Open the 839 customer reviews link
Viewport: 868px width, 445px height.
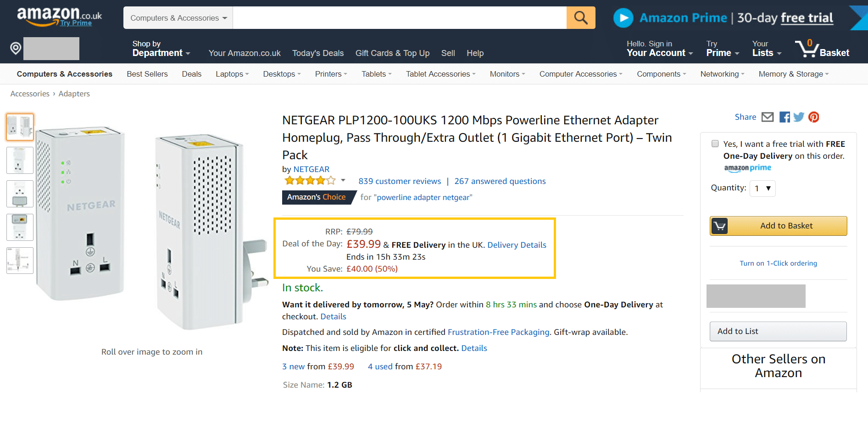click(400, 181)
